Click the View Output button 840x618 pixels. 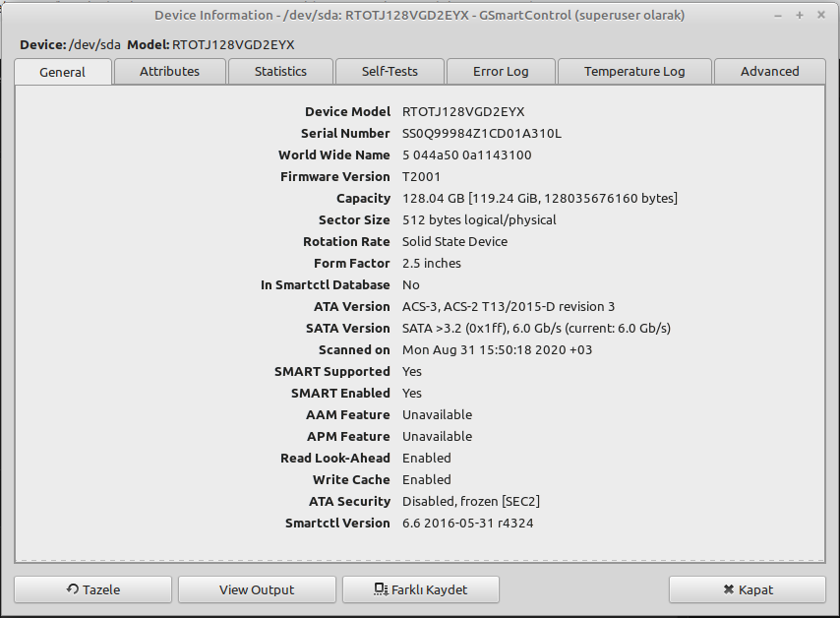[257, 589]
